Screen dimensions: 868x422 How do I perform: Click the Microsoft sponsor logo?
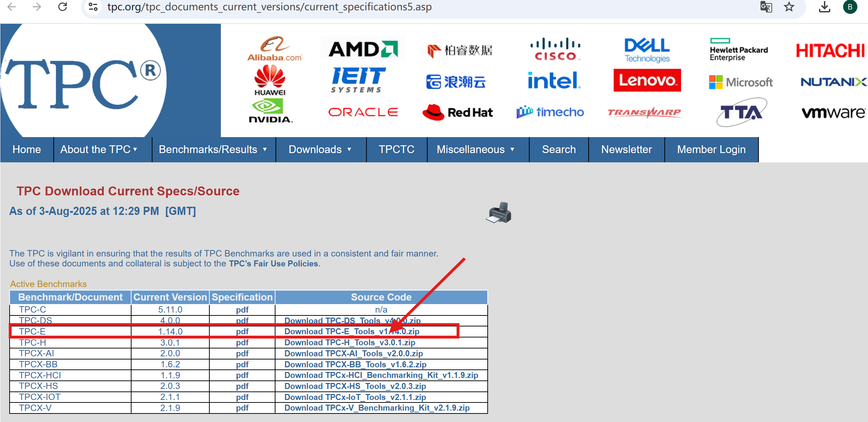coord(740,82)
